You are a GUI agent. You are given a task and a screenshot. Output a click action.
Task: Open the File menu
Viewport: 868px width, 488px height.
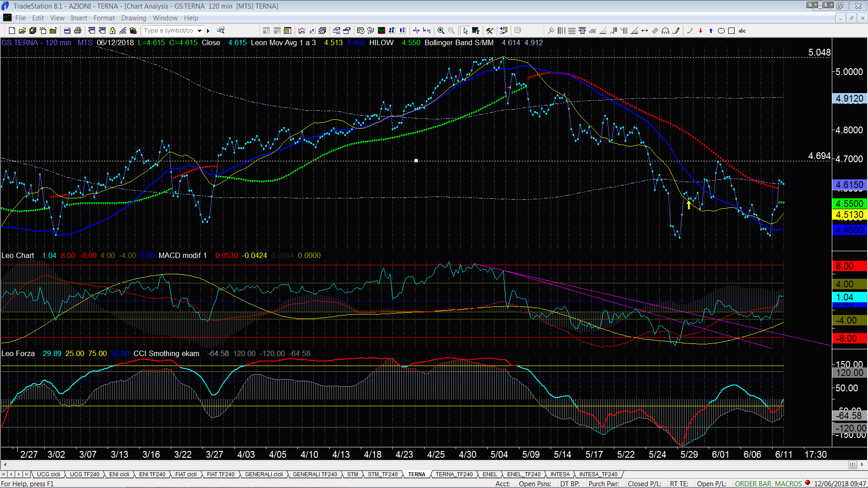tap(20, 18)
